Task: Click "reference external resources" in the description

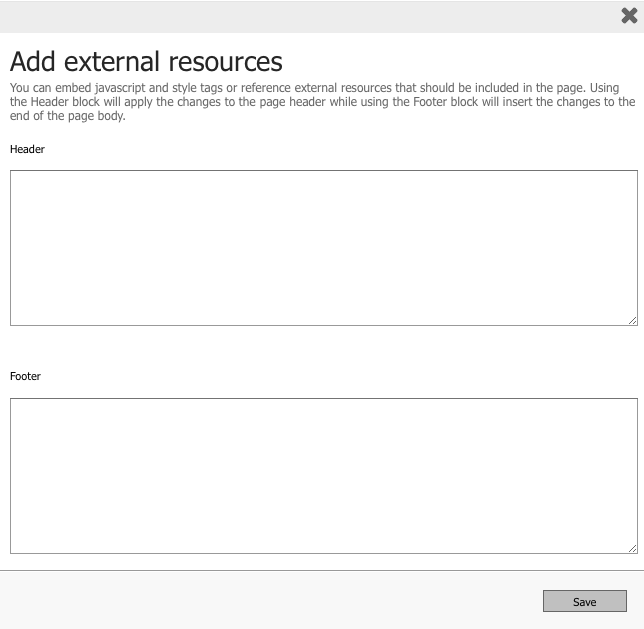Action: [316, 88]
